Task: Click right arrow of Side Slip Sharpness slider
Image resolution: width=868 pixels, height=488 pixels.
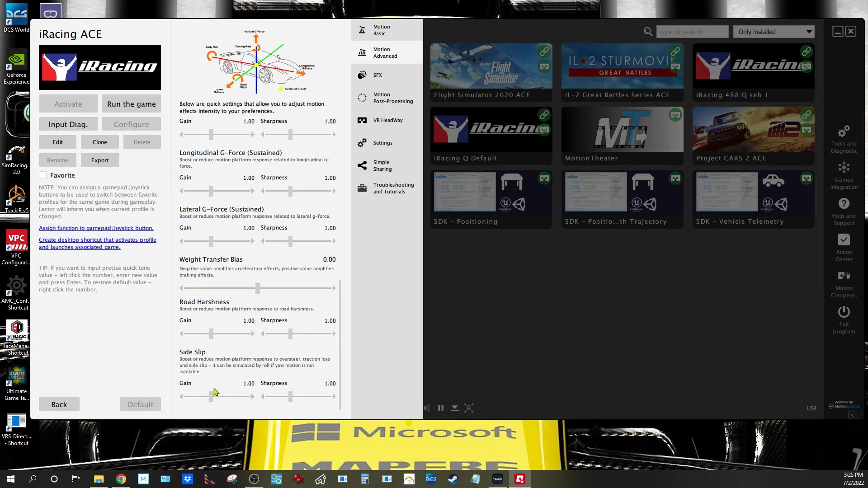Action: click(x=334, y=396)
